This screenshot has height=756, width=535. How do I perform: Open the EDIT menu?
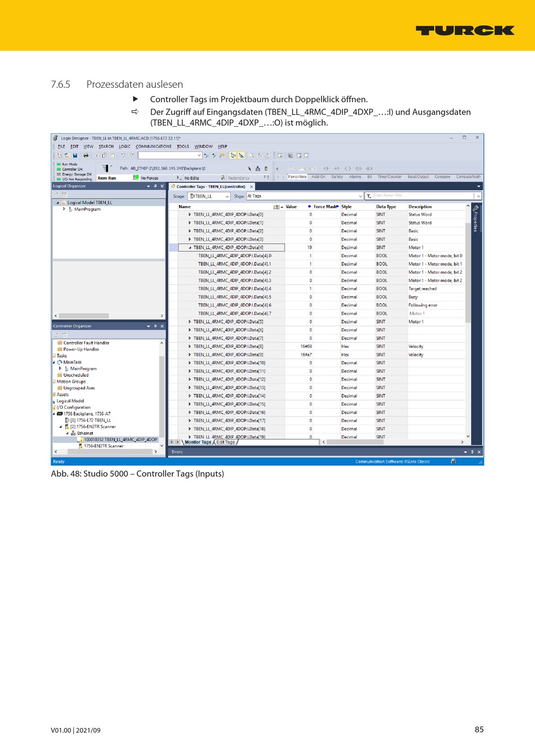tap(74, 146)
